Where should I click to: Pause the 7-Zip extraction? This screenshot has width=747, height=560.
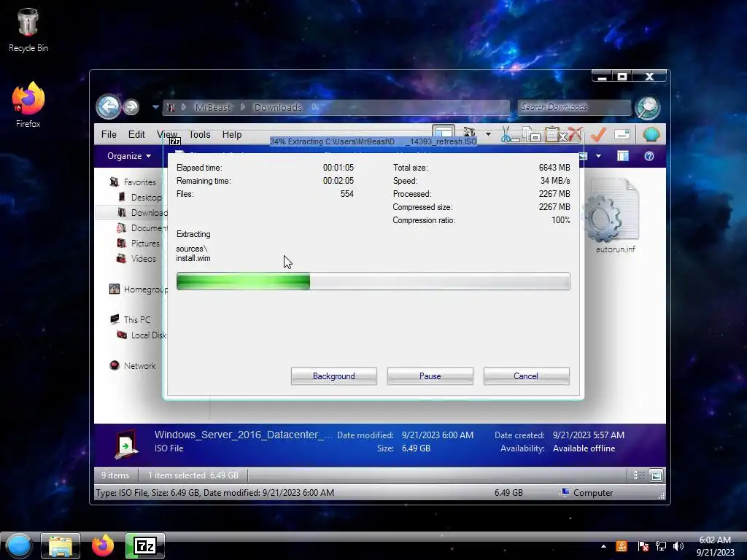pos(430,376)
